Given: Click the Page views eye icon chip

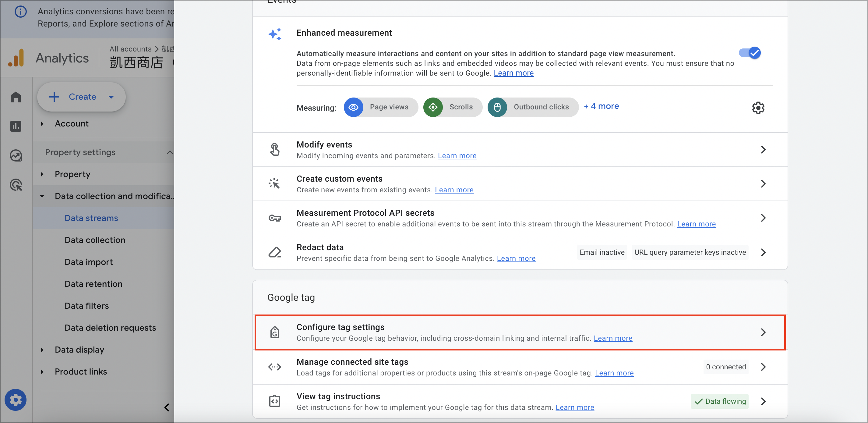Looking at the screenshot, I should click(x=354, y=107).
